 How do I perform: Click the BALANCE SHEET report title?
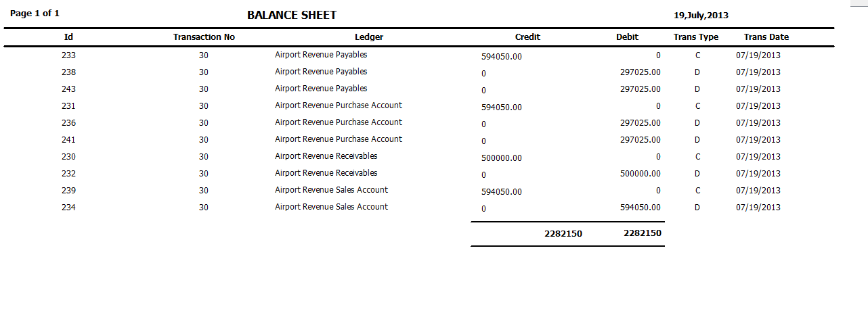point(292,15)
